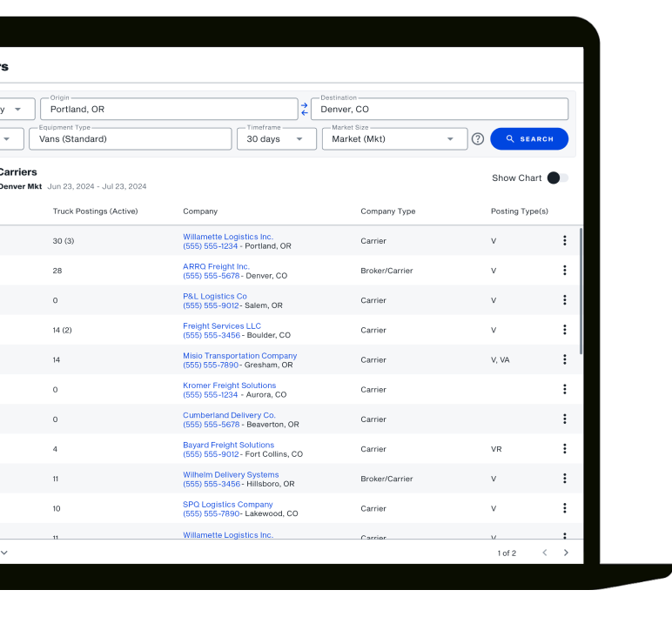Click the Company Type column header
Viewport: 672px width, 637px height.
[x=388, y=211]
